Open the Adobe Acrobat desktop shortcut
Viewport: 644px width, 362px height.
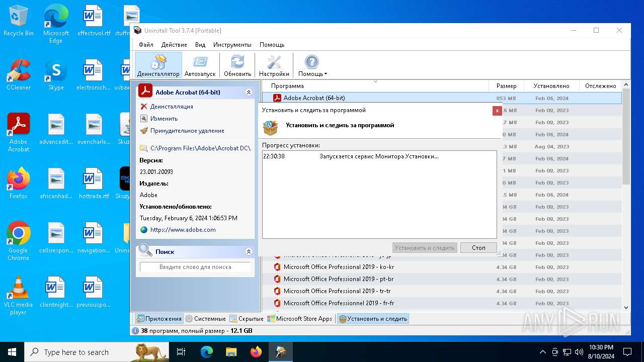[x=19, y=133]
